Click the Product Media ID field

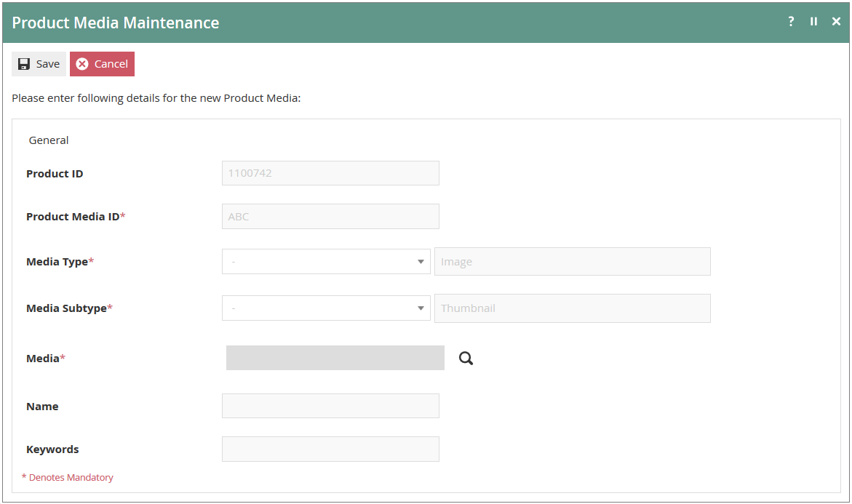[330, 216]
